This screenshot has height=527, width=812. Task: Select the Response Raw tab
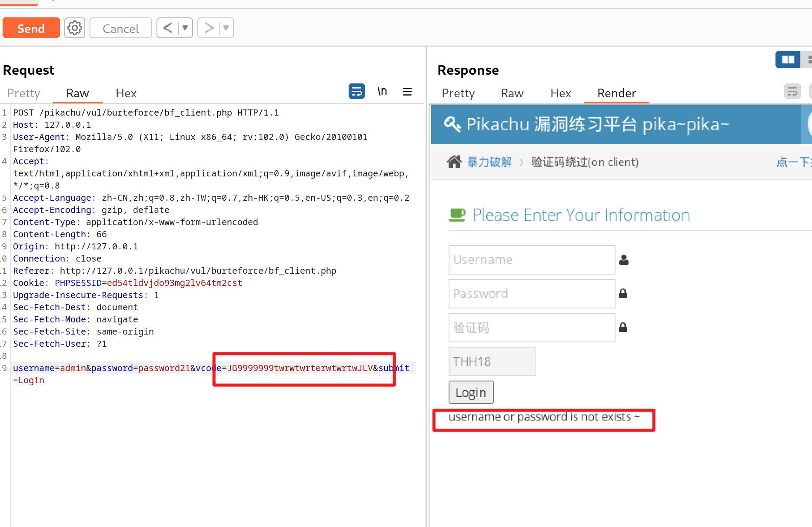[512, 93]
